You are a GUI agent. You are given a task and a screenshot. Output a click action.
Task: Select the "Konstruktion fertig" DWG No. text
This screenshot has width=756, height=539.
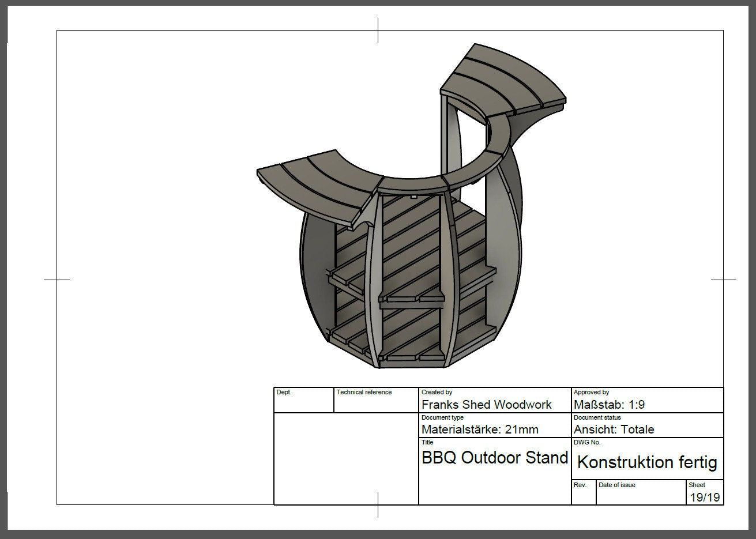[x=647, y=462]
